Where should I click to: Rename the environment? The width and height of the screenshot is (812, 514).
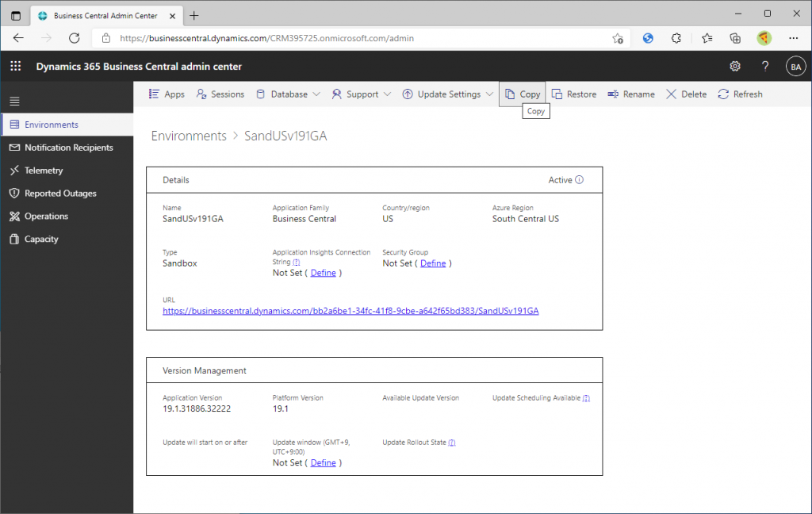pyautogui.click(x=631, y=94)
